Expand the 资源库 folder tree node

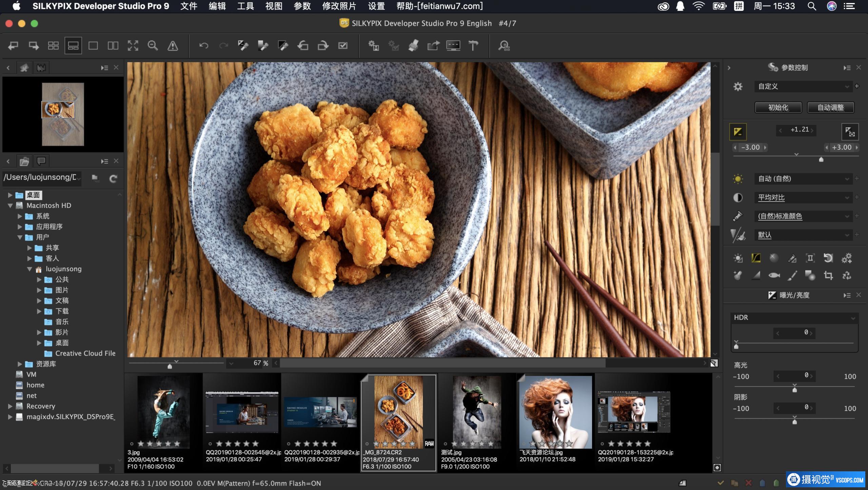click(x=20, y=364)
